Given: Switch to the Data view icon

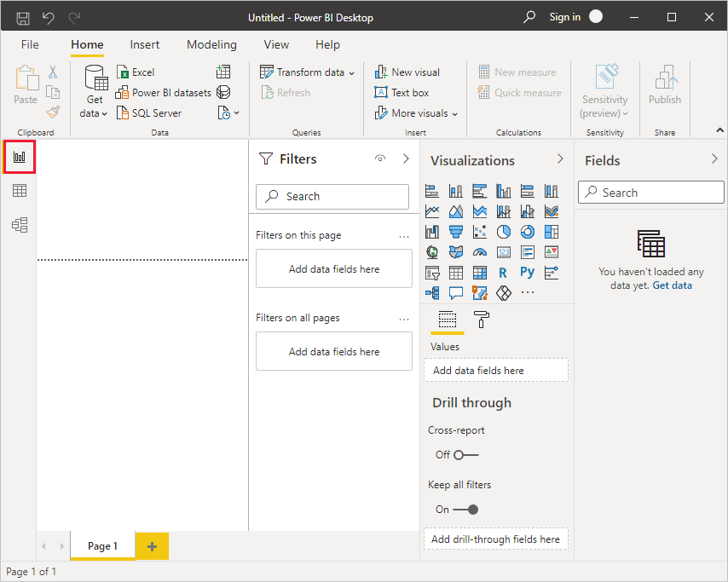Looking at the screenshot, I should 19,191.
